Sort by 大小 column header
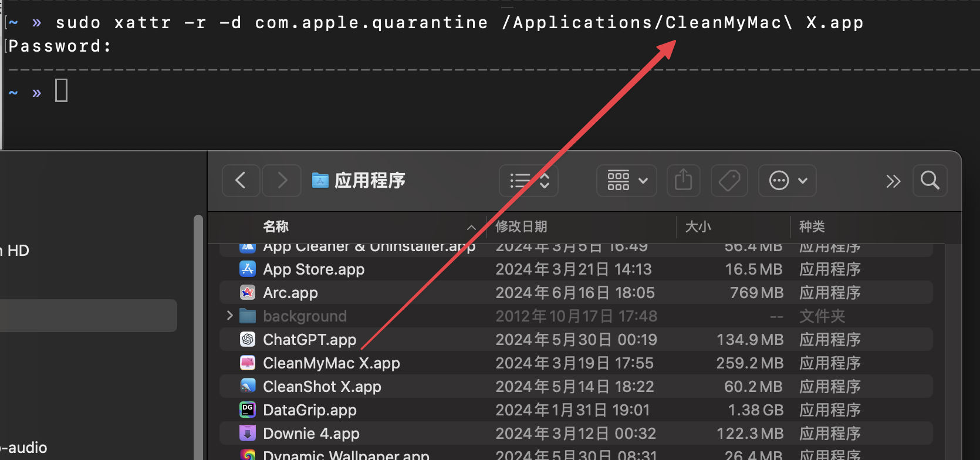Screen dimensions: 980x460 click(698, 226)
